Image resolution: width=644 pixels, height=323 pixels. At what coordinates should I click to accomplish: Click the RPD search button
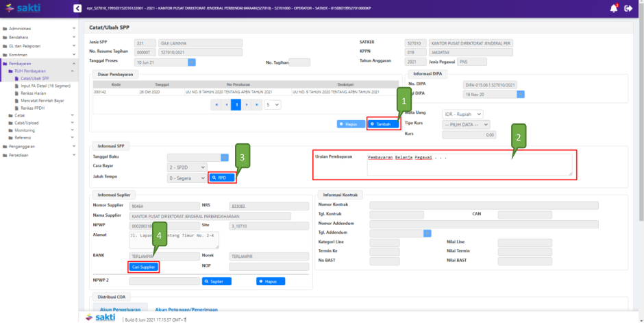click(222, 178)
